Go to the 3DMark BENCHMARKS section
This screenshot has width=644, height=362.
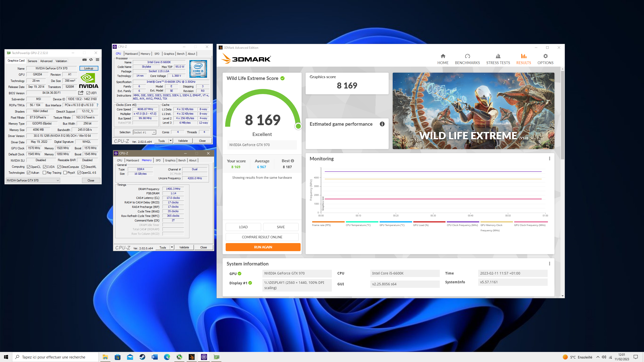(467, 59)
